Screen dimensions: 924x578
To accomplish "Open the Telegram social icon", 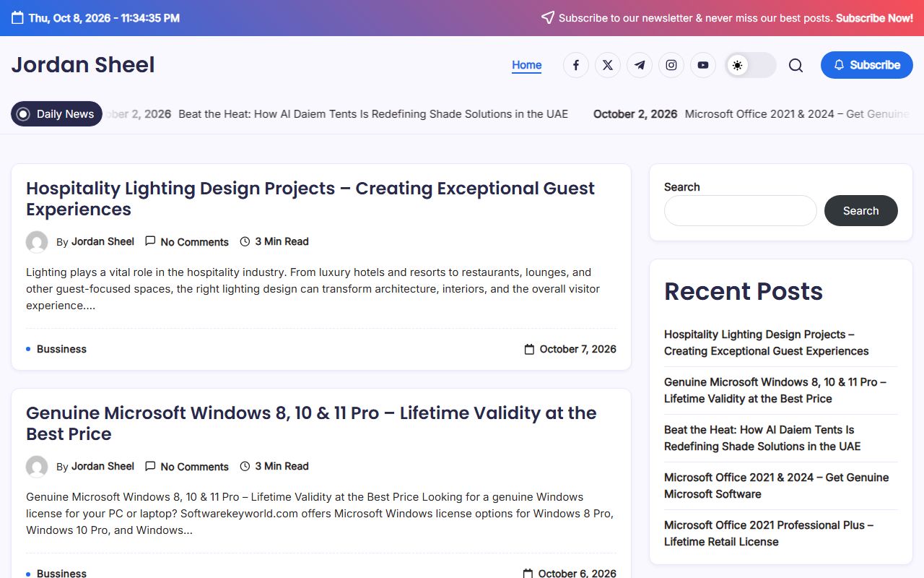I will 640,65.
